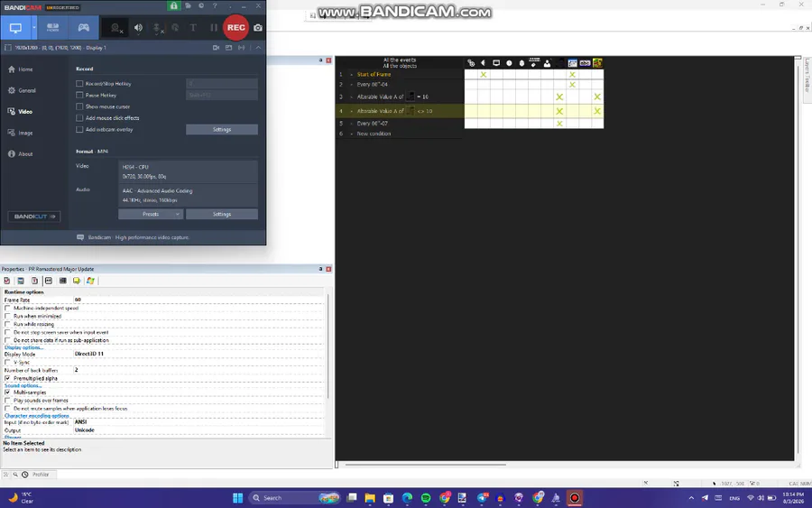The image size is (812, 508).
Task: Toggle the webcam overlay icon in Bandicam
Action: (116, 28)
